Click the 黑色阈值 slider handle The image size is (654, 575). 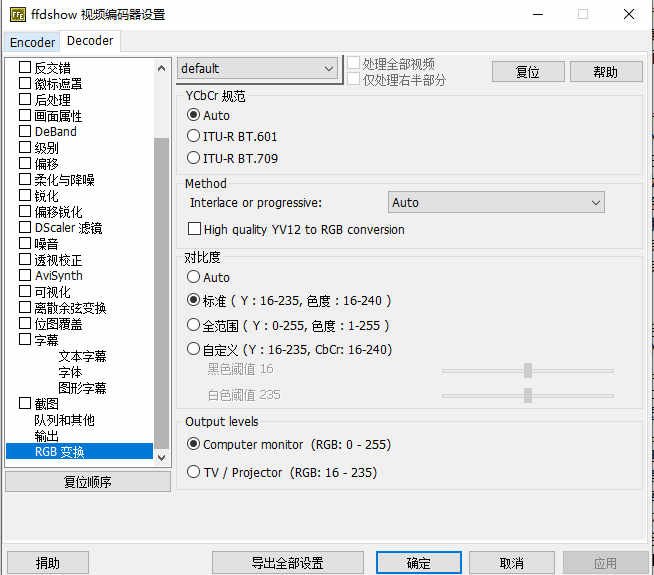528,370
